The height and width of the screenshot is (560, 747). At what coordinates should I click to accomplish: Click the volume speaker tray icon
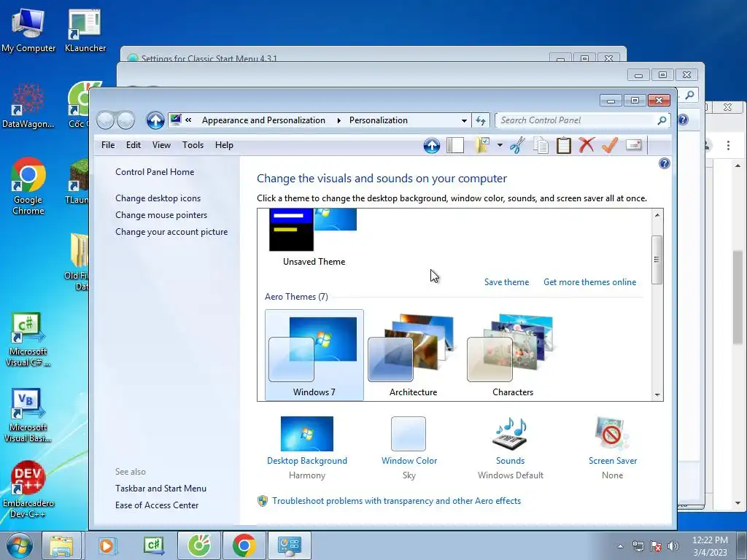pos(673,546)
